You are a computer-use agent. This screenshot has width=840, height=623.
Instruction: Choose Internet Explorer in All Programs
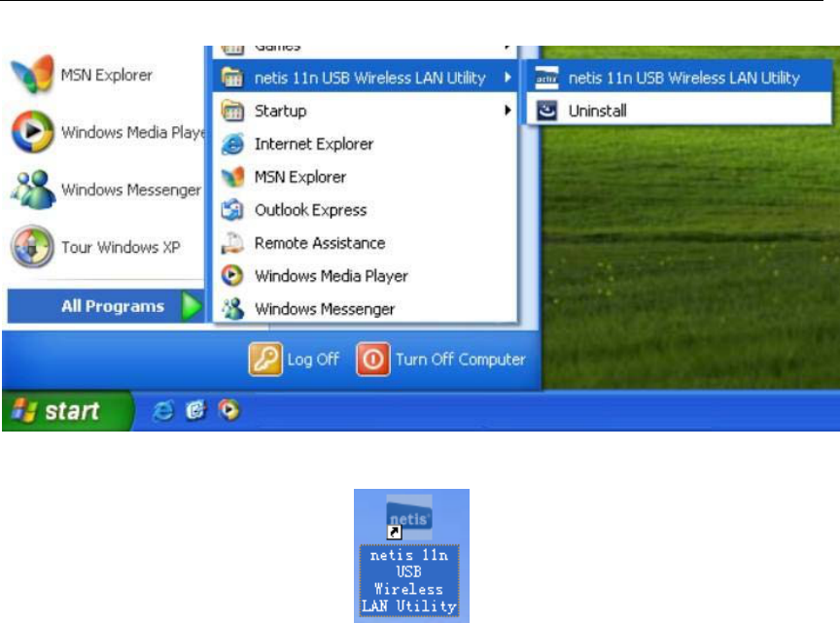[x=365, y=144]
